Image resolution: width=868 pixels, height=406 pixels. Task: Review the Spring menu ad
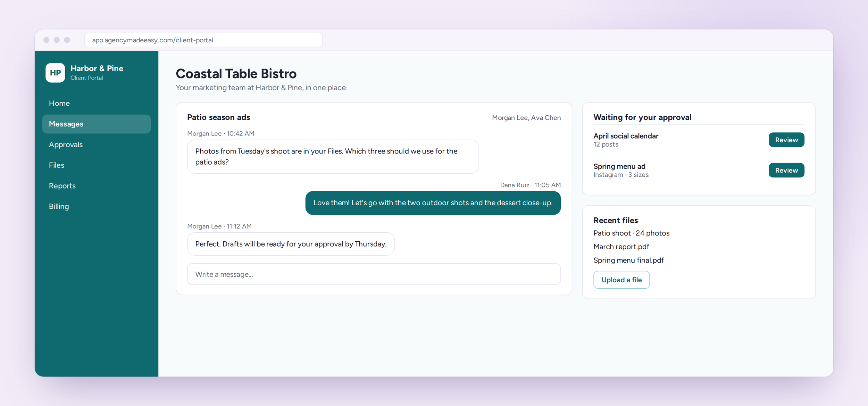point(786,170)
